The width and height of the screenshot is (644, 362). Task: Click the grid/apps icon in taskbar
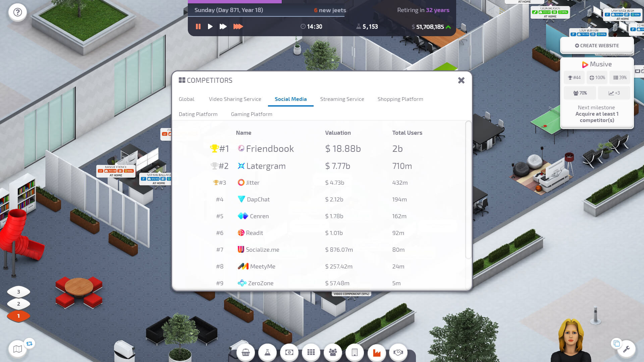tap(311, 352)
